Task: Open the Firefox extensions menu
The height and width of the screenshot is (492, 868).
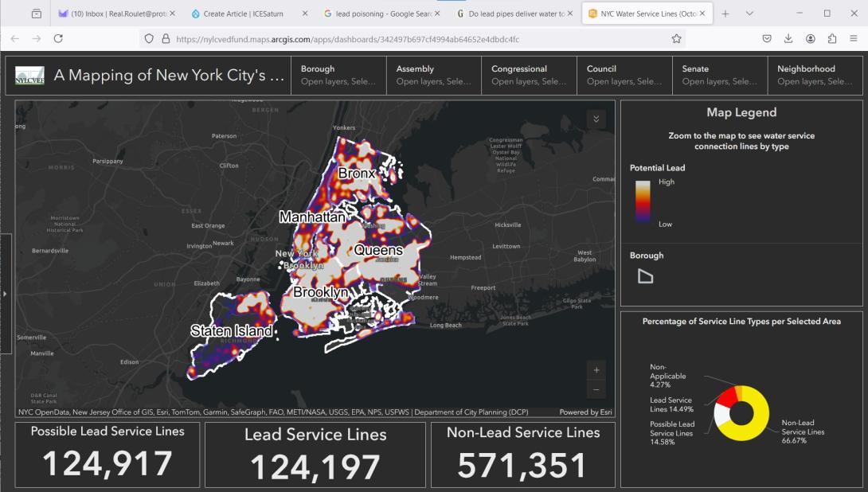Action: coord(832,38)
